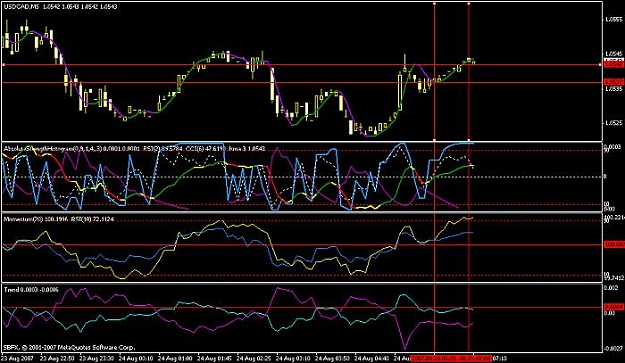The height and width of the screenshot is (363, 625).
Task: Click the red 1.0537 price tag on scale
Action: pyautogui.click(x=614, y=82)
